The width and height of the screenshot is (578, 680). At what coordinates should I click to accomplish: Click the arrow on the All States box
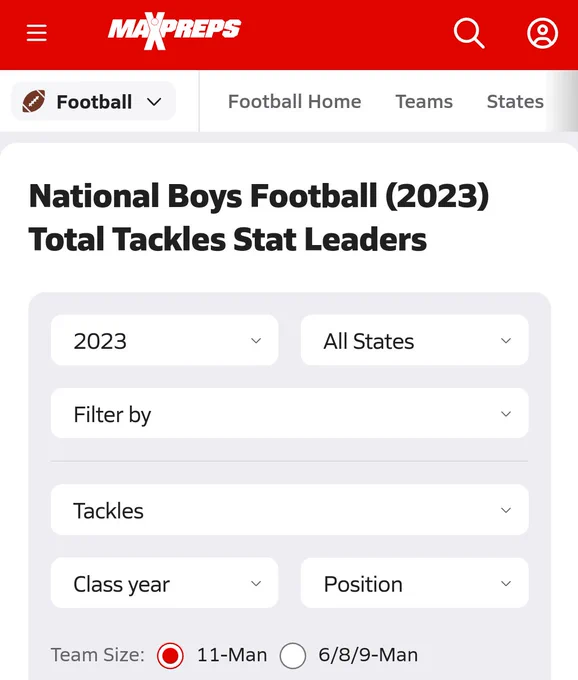click(506, 341)
